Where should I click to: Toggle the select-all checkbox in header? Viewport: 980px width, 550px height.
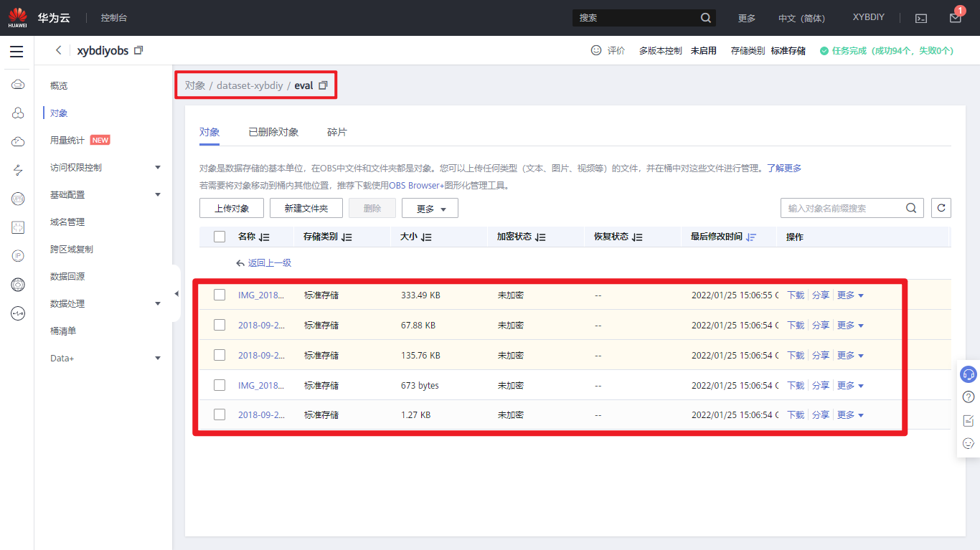point(220,237)
